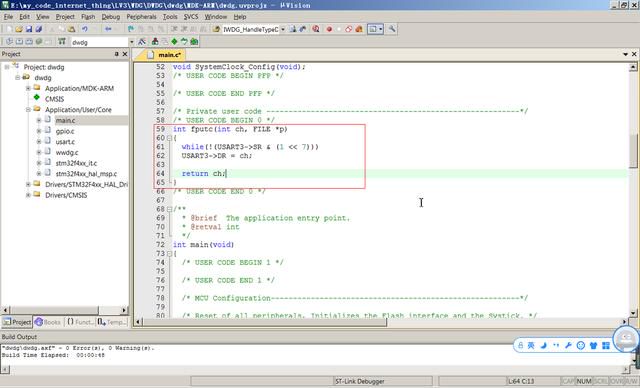Collapse the Application/User/Core folder
The image size is (640, 388).
pyautogui.click(x=28, y=110)
